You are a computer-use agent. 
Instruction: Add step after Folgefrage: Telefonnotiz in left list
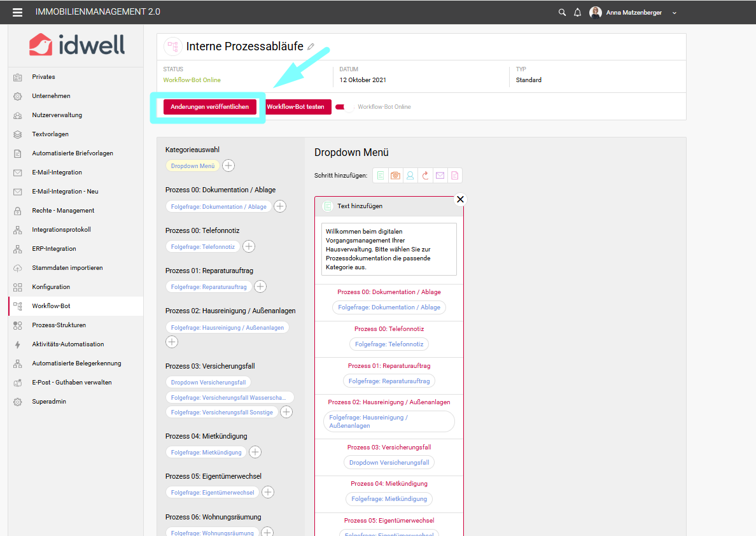point(249,246)
